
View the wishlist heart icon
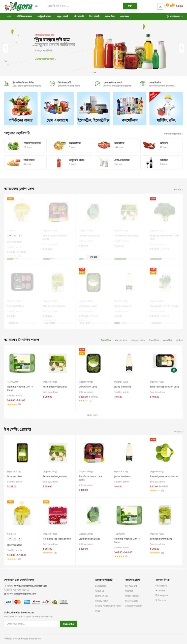point(166,6)
